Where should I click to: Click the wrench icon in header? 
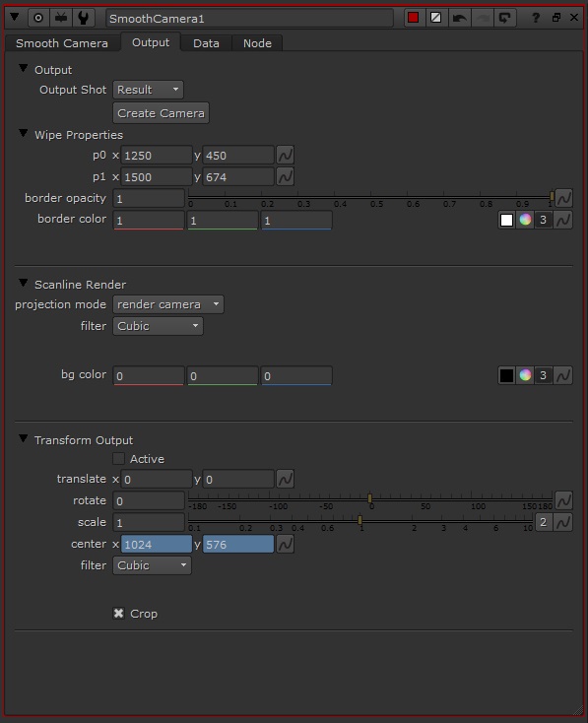click(84, 18)
